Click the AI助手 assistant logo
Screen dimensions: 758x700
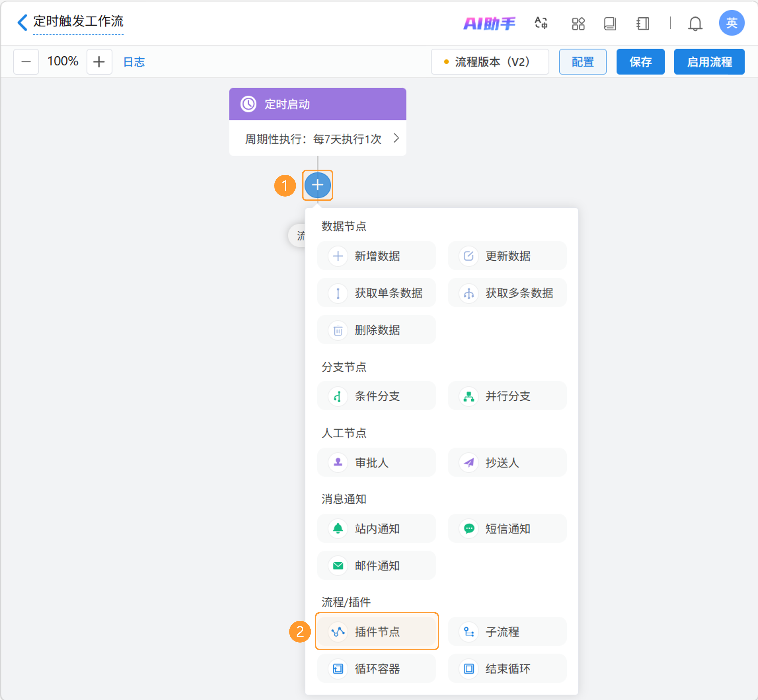[489, 24]
